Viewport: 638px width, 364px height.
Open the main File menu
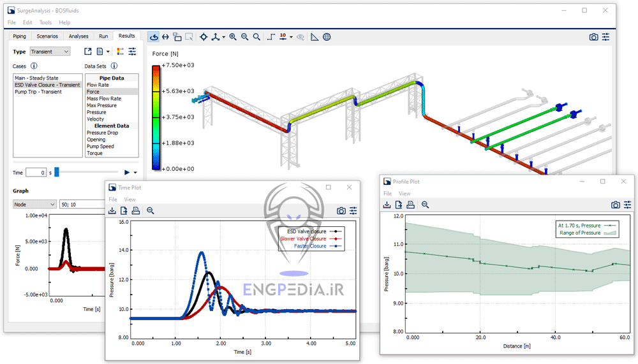(11, 22)
